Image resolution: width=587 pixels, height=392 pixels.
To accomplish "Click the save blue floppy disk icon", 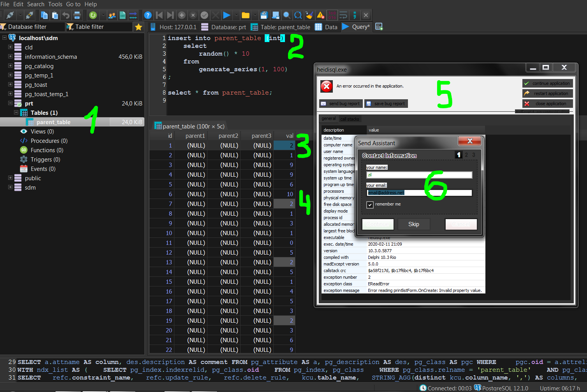I will pyautogui.click(x=264, y=15).
